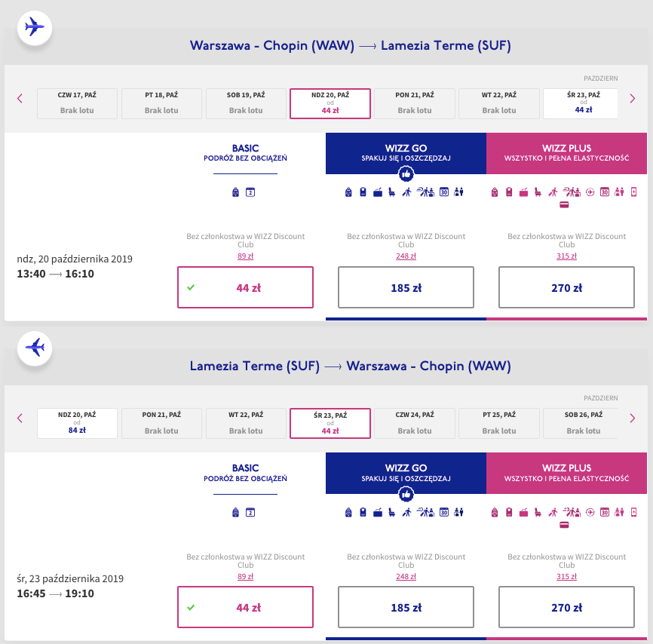Image resolution: width=653 pixels, height=644 pixels.
Task: Show earlier outbound dates with left arrow
Action: (x=20, y=99)
